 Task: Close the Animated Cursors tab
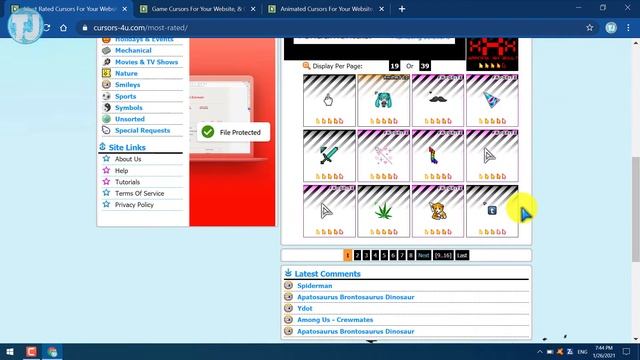[x=381, y=9]
